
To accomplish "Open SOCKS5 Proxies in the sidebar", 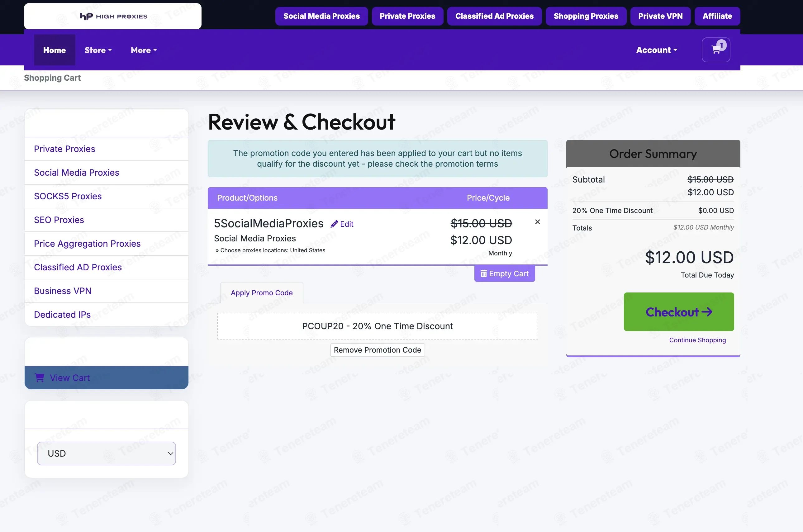I will tap(107, 197).
